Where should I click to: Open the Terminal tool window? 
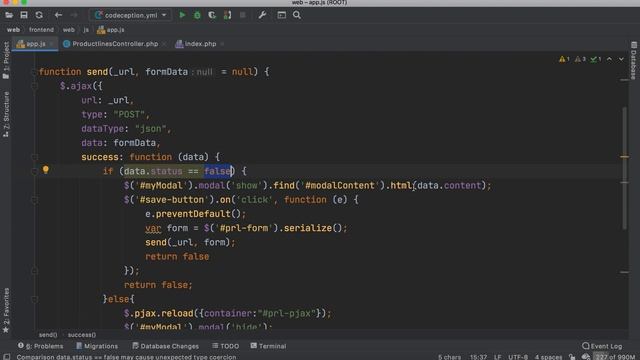(x=268, y=346)
